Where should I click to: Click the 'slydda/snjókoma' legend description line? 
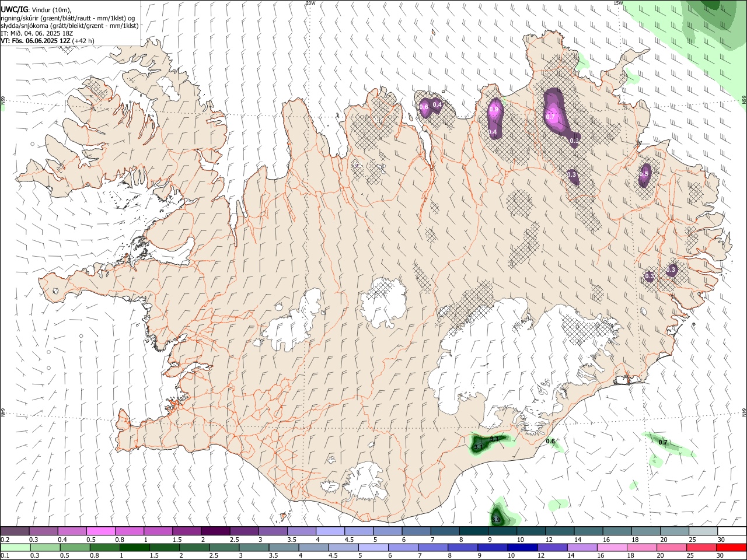point(69,26)
